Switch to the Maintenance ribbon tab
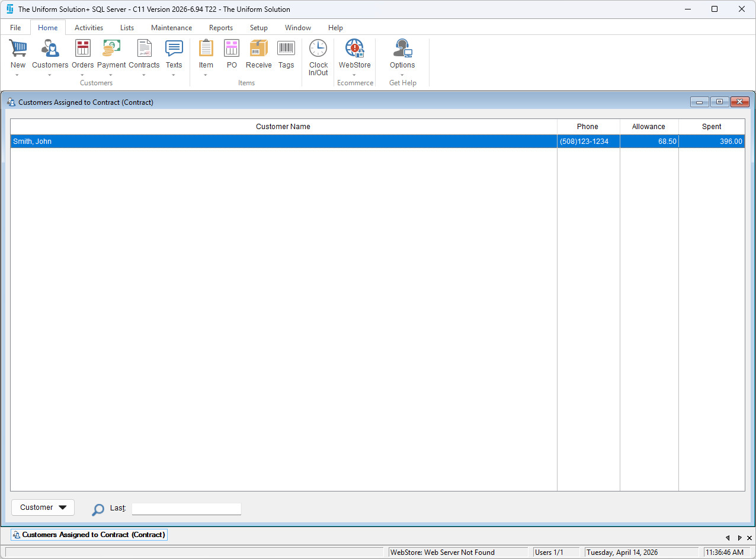 (171, 28)
